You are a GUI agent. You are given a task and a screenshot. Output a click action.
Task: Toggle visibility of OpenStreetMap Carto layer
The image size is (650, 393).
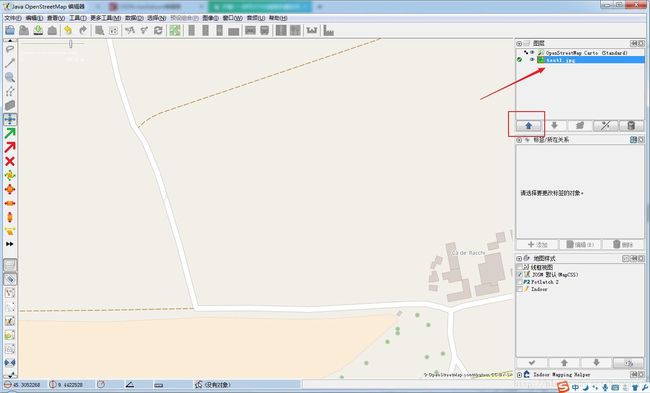coord(532,53)
